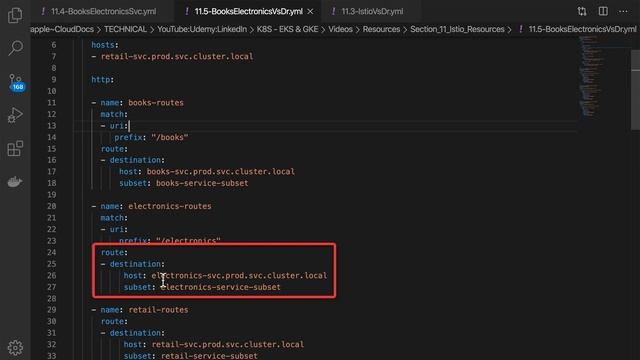Click the Open Changes compare icon
The width and height of the screenshot is (640, 360).
pyautogui.click(x=582, y=11)
